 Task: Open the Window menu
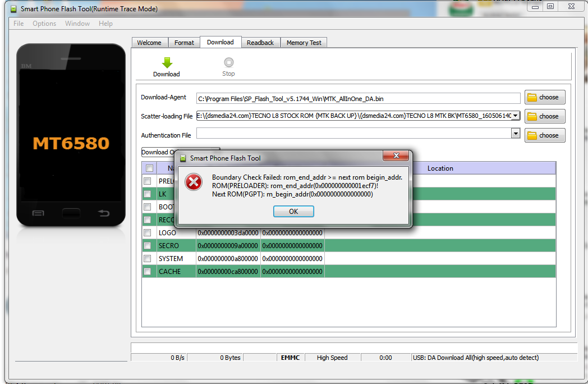pos(77,23)
